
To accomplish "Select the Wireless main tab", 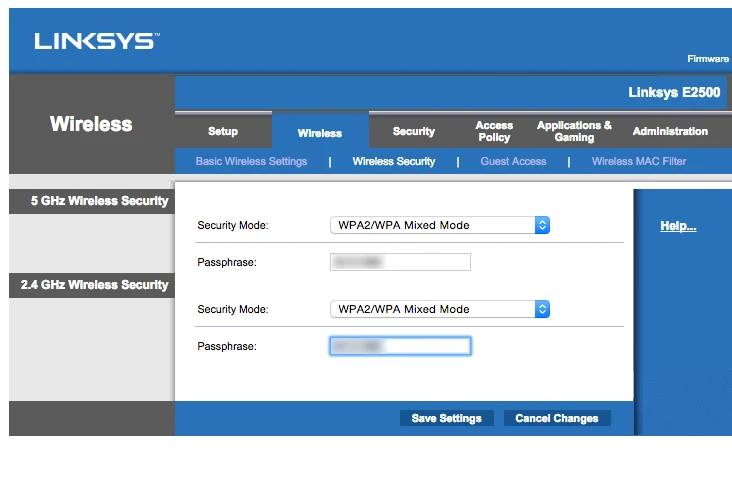I will tap(320, 133).
